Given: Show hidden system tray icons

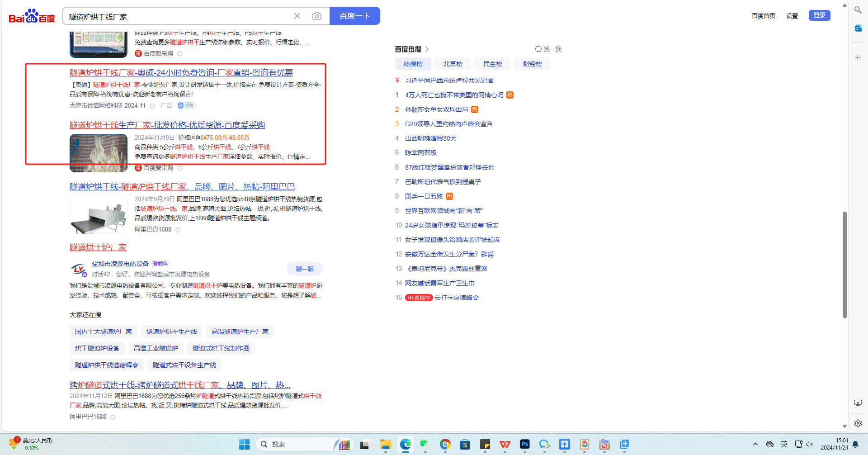Looking at the screenshot, I should click(x=755, y=444).
